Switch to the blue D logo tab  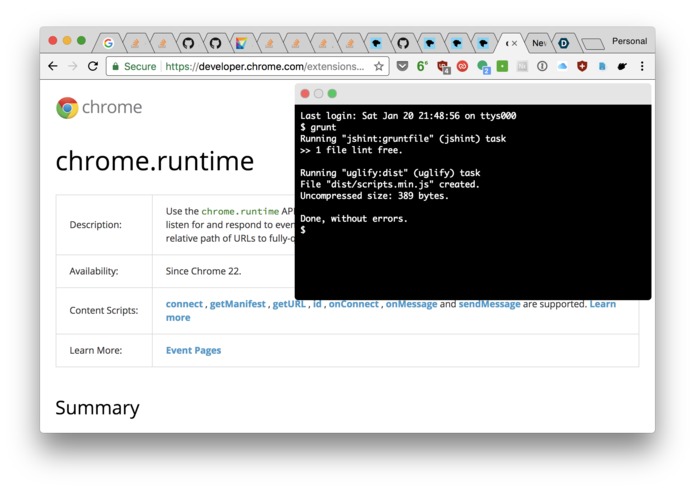[x=564, y=43]
